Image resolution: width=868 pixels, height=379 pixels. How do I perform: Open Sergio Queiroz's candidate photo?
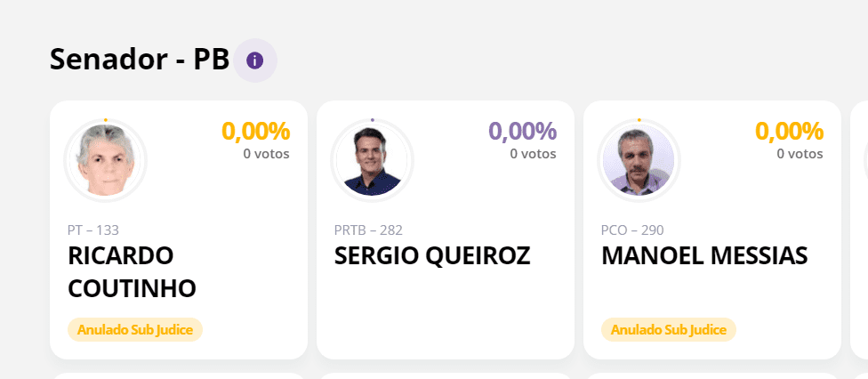(372, 161)
